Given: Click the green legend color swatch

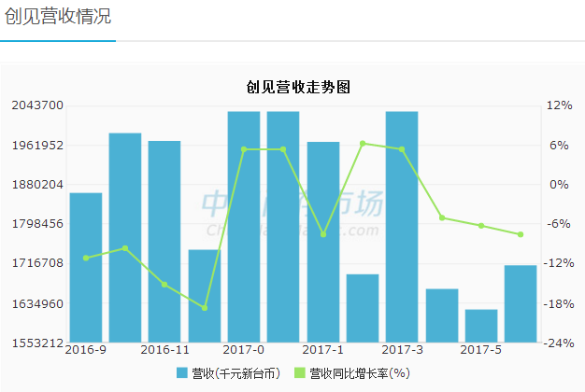Looking at the screenshot, I should coord(299,373).
